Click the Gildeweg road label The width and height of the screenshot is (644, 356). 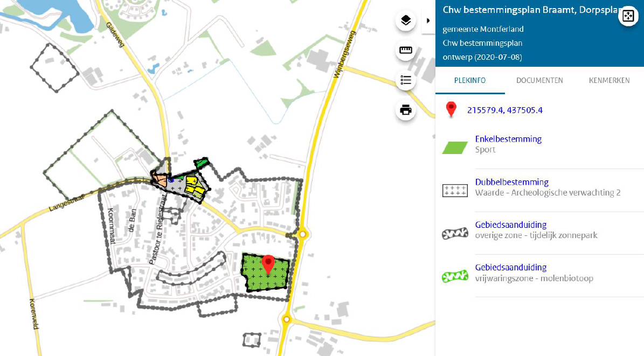click(x=115, y=35)
